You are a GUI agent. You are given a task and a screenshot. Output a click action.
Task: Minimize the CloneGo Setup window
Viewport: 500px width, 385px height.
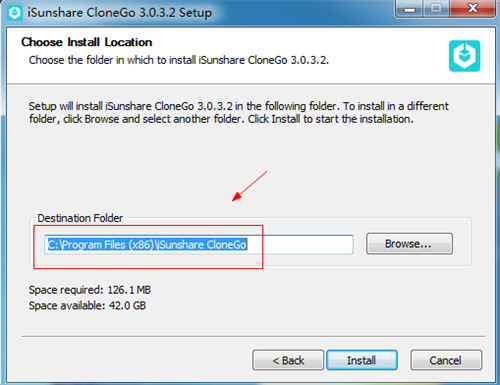[410, 9]
